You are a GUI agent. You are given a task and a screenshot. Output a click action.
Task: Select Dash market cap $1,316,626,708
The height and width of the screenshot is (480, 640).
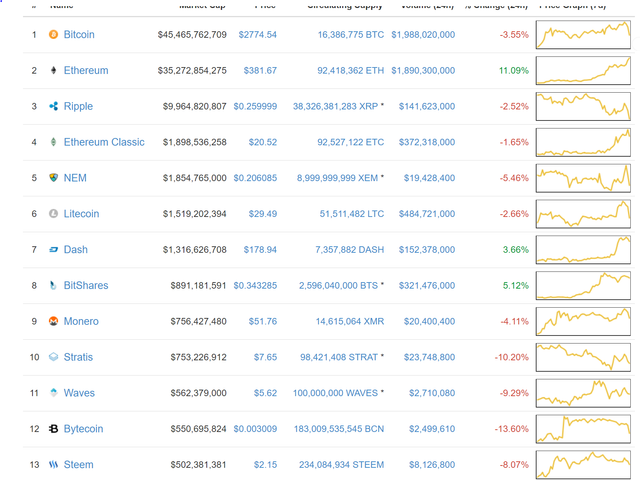[x=195, y=250]
